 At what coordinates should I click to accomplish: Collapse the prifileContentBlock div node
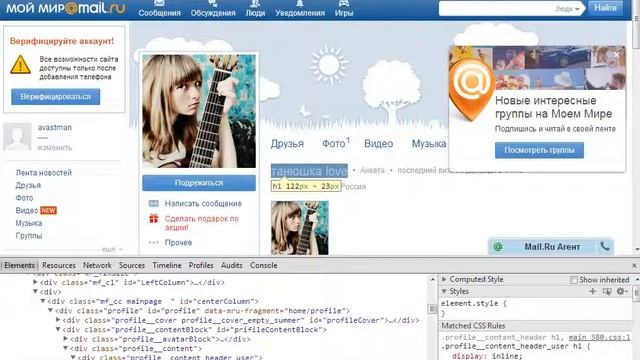pos(58,329)
